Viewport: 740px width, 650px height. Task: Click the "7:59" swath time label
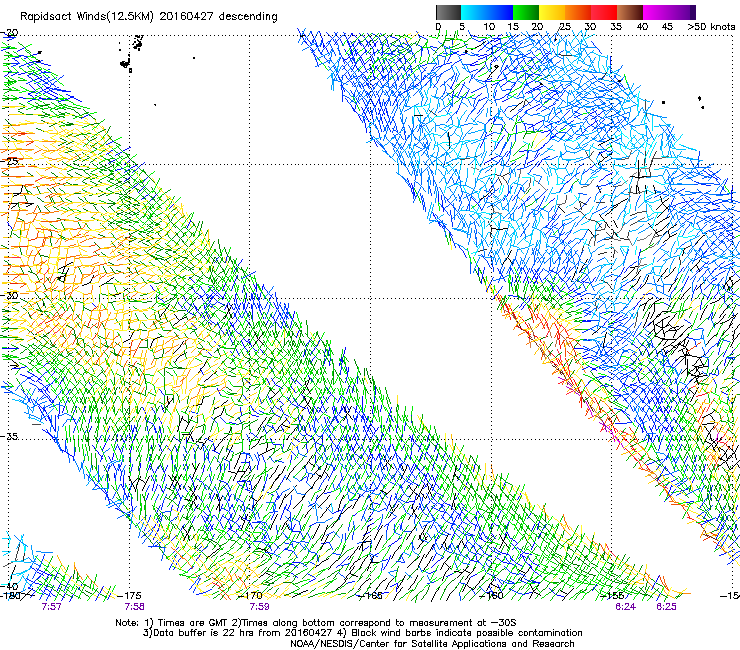coord(260,607)
